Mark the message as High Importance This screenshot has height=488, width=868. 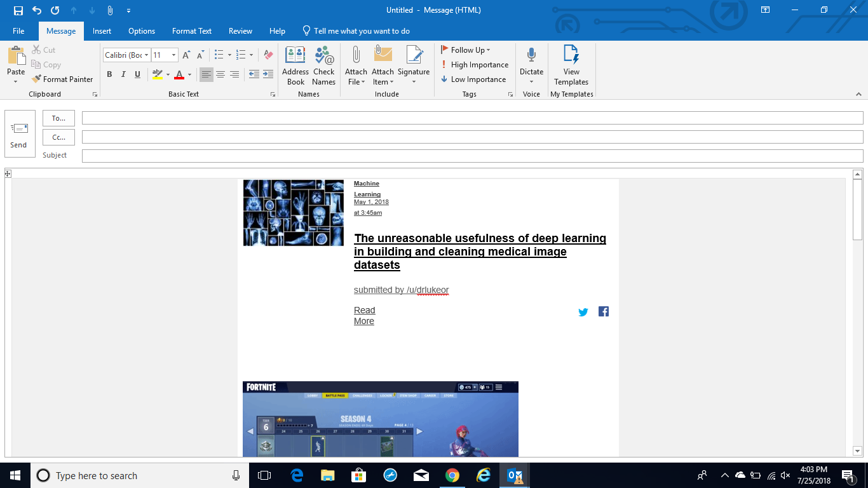tap(474, 65)
